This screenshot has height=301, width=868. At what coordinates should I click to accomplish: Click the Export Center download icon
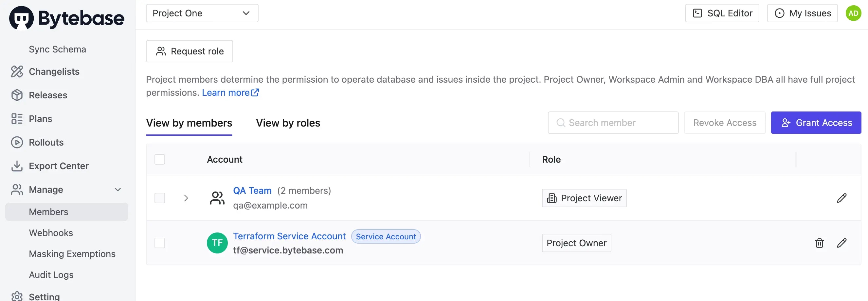pyautogui.click(x=17, y=166)
